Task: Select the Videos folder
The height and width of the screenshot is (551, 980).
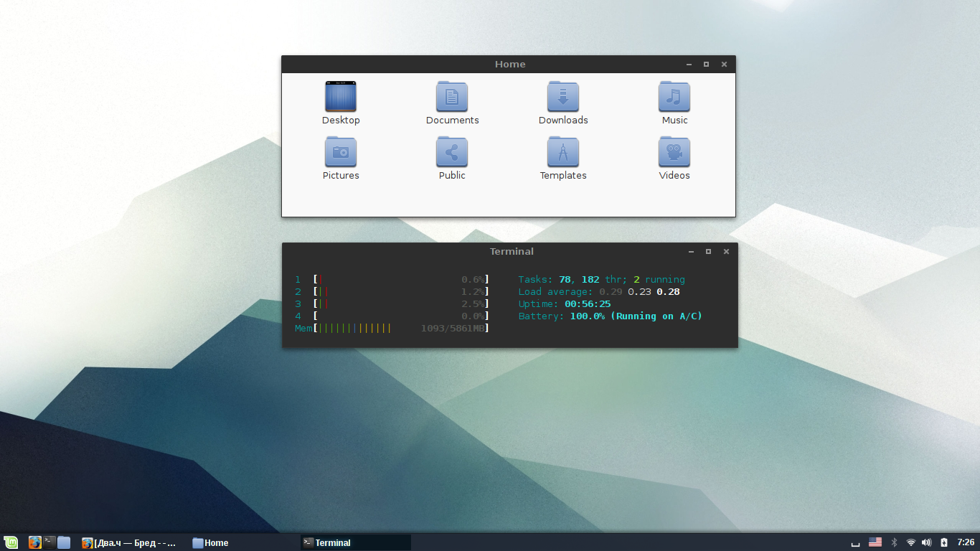Action: (x=674, y=152)
